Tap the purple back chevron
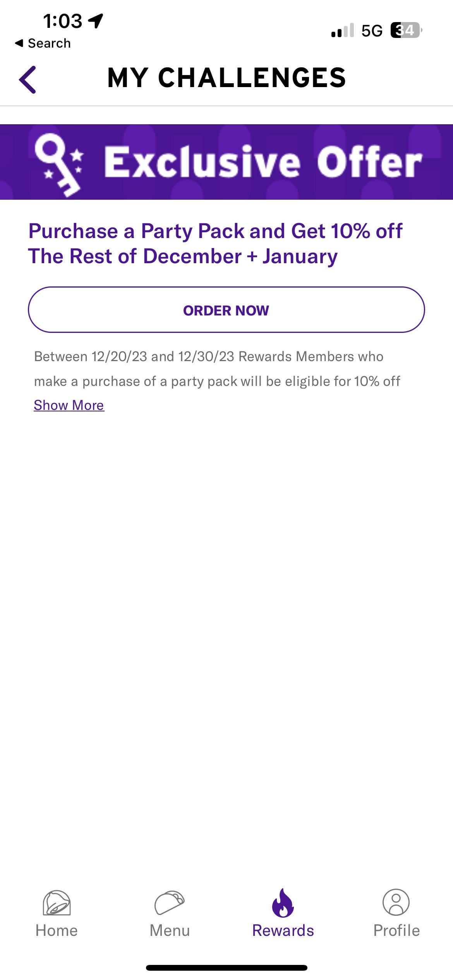This screenshot has height=980, width=453. [x=27, y=79]
